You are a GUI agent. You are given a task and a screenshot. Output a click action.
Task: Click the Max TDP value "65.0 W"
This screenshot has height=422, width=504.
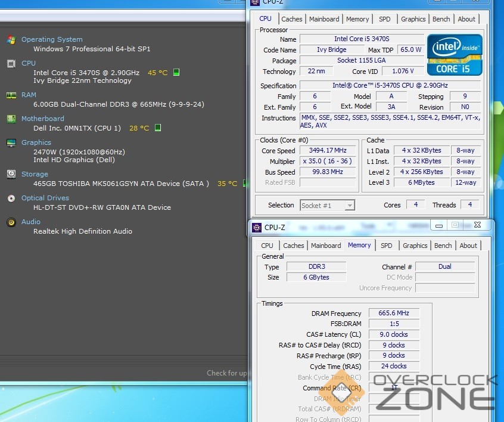pos(411,49)
